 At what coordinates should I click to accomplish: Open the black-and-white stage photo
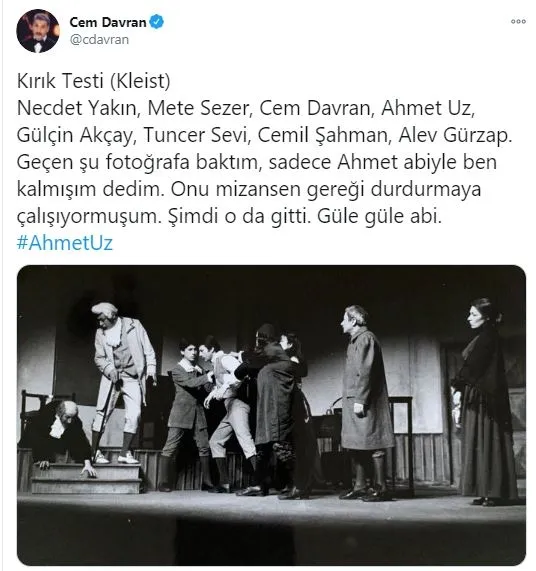(x=271, y=415)
